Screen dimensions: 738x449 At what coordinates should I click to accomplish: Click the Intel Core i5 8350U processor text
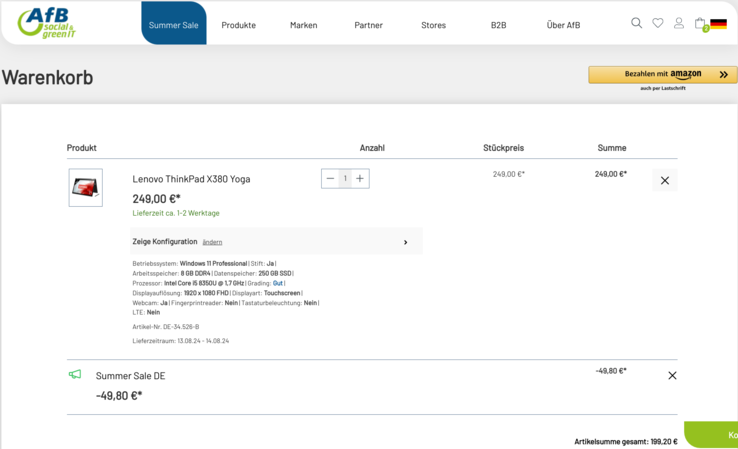(x=204, y=283)
